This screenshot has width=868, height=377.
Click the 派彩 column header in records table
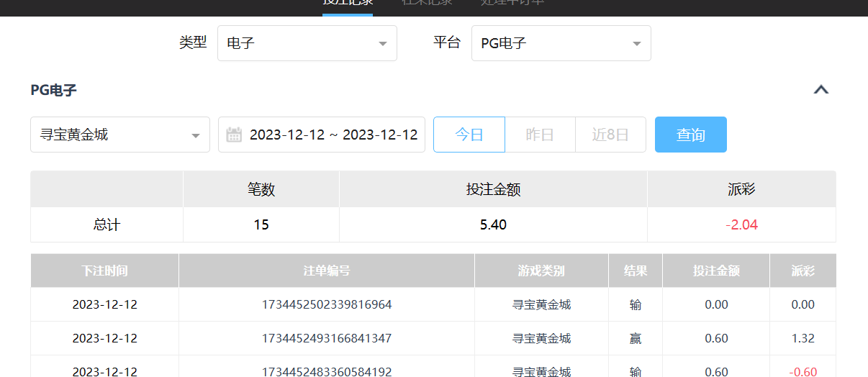pos(803,271)
